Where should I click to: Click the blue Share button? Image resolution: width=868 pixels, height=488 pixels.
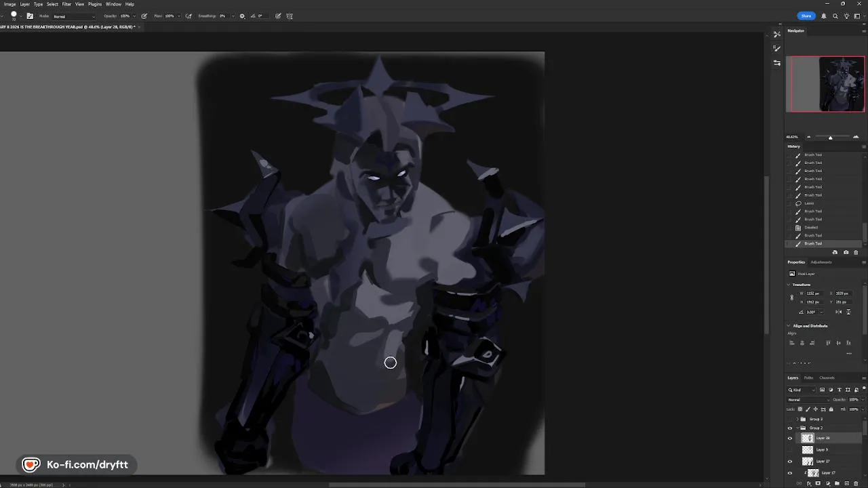806,16
